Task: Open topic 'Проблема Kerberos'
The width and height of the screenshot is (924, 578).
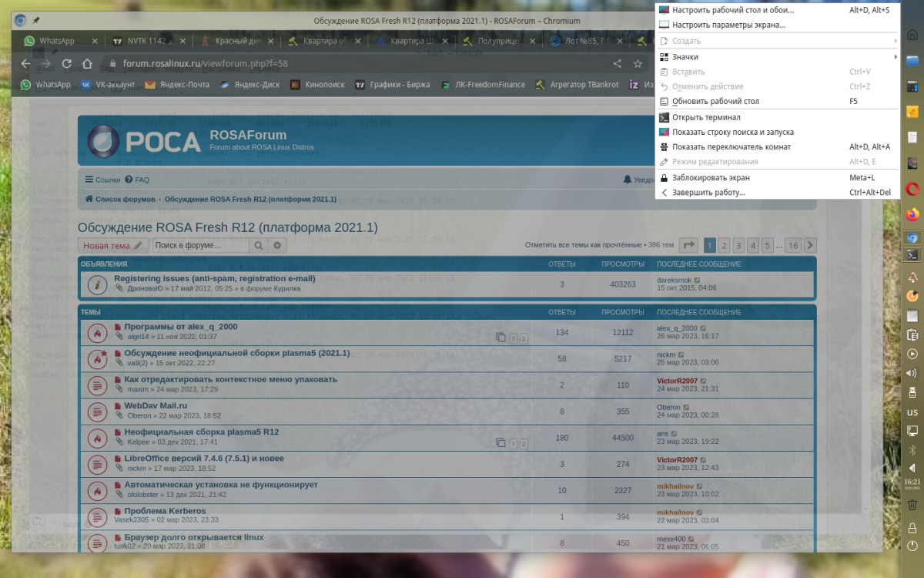Action: 165,511
